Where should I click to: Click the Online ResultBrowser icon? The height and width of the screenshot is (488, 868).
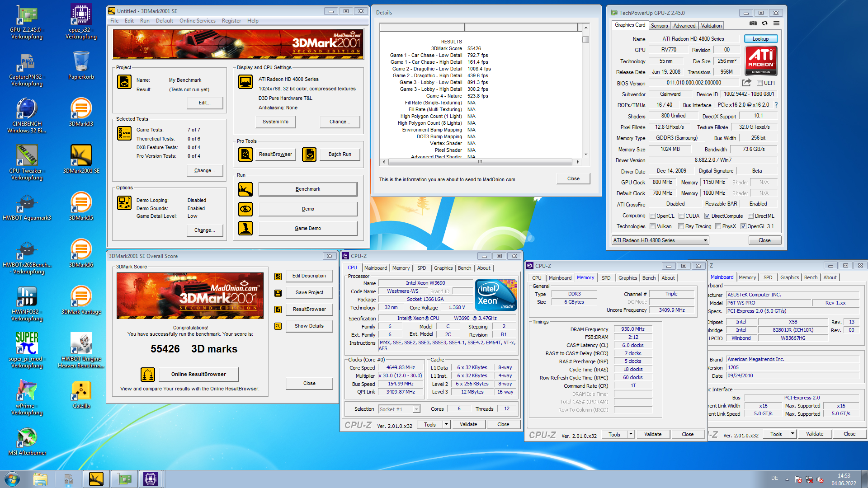(x=148, y=375)
